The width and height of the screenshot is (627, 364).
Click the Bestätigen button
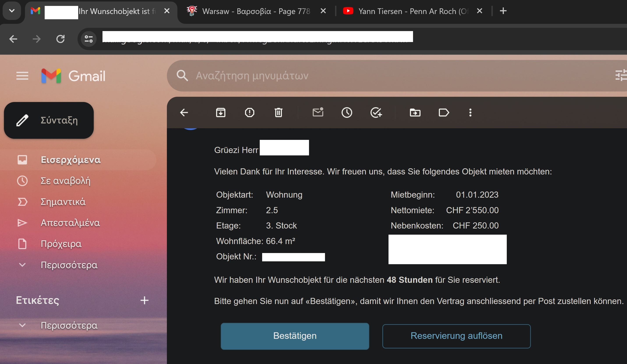295,336
